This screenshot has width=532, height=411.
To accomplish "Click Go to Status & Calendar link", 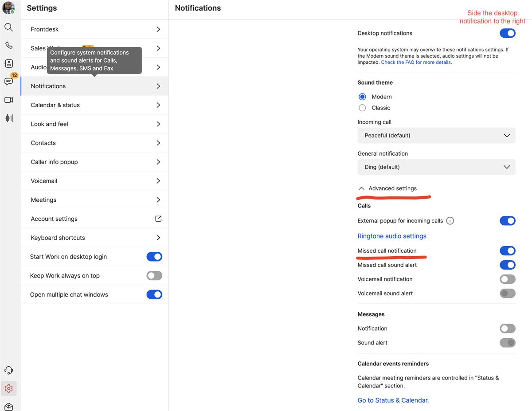I will click(393, 400).
